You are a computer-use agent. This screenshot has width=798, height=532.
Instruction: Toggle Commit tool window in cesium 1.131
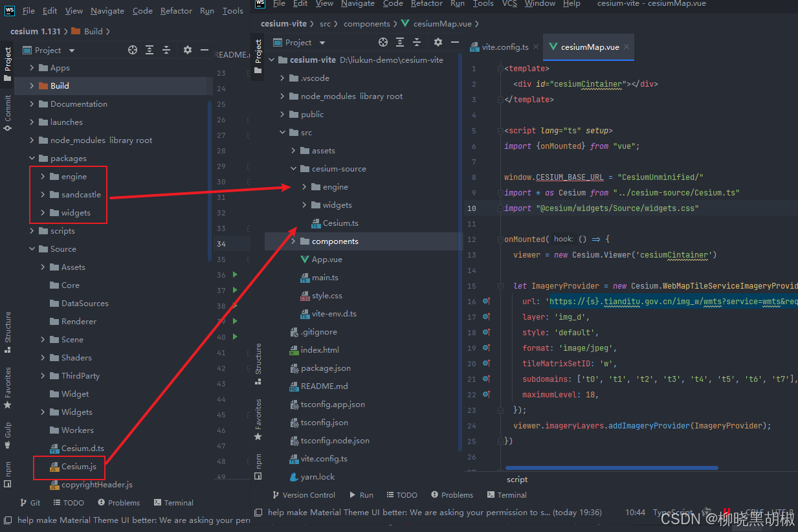coord(8,113)
